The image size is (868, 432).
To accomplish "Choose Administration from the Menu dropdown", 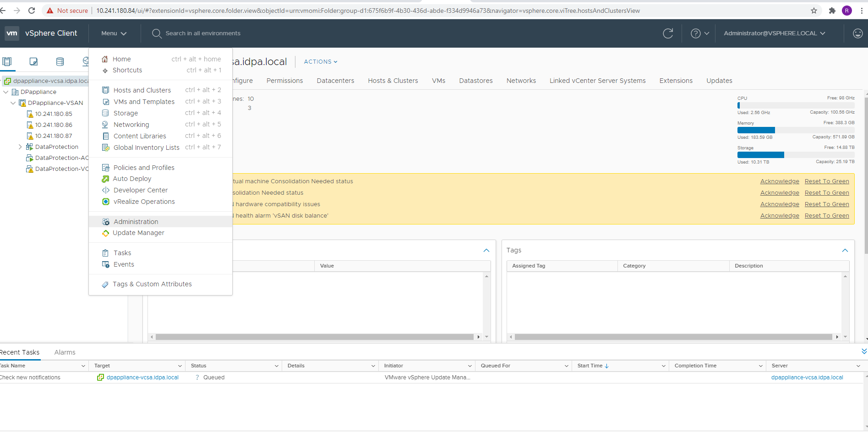I will (136, 221).
